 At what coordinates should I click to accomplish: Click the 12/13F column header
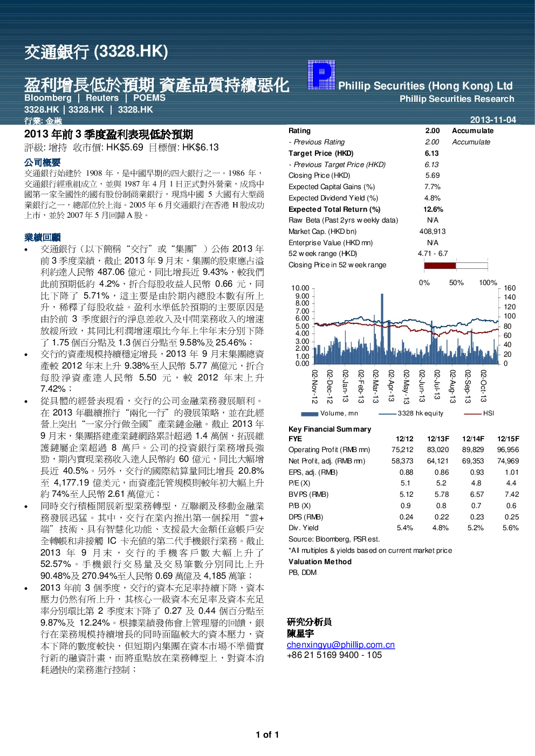coord(438,439)
